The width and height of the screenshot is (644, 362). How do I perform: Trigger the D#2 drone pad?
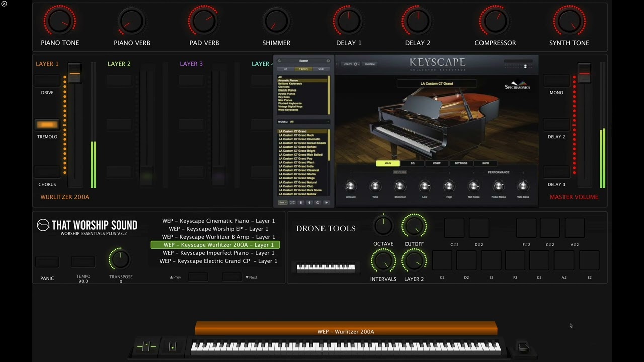coord(479,228)
